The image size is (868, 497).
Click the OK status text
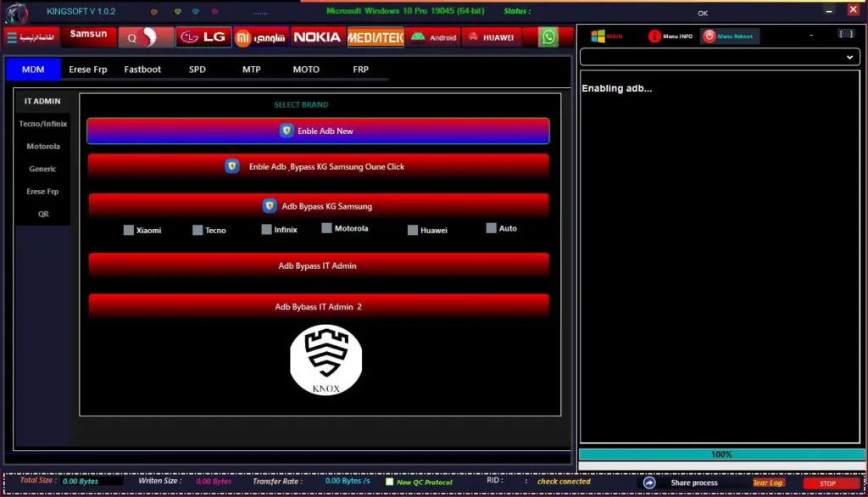point(703,14)
